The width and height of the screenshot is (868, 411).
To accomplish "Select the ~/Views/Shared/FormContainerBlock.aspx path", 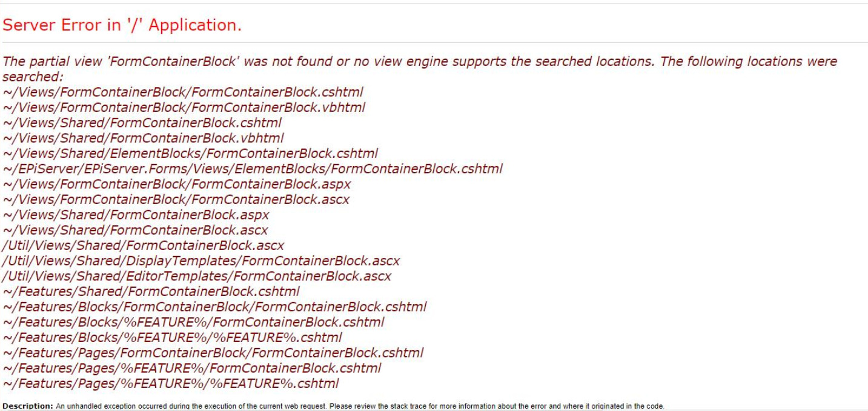I will pos(136,215).
